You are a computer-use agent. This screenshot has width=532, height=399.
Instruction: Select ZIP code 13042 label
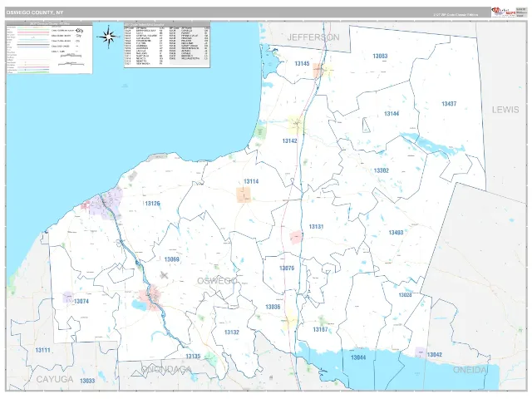[x=435, y=355]
